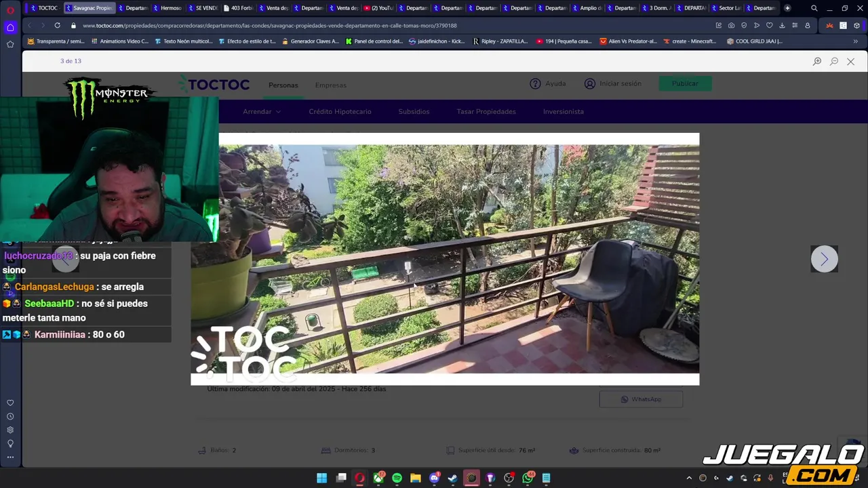868x488 pixels.
Task: Click the Windows Start button
Action: (322, 478)
